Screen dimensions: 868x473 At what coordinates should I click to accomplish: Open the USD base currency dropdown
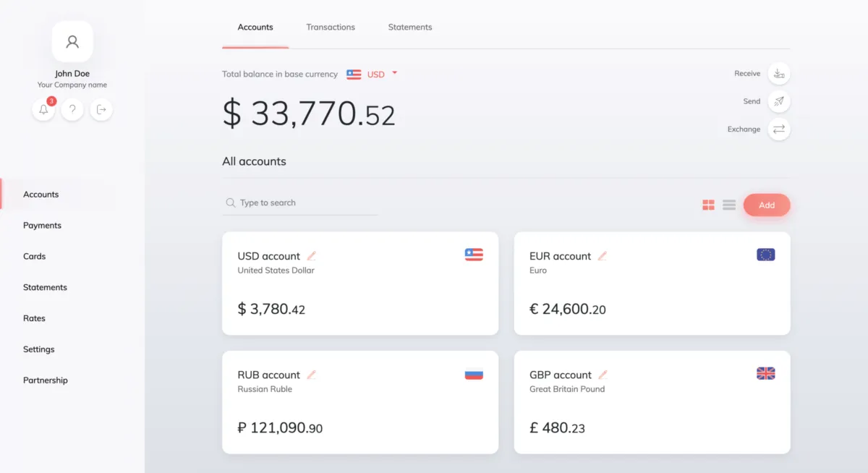coord(394,74)
